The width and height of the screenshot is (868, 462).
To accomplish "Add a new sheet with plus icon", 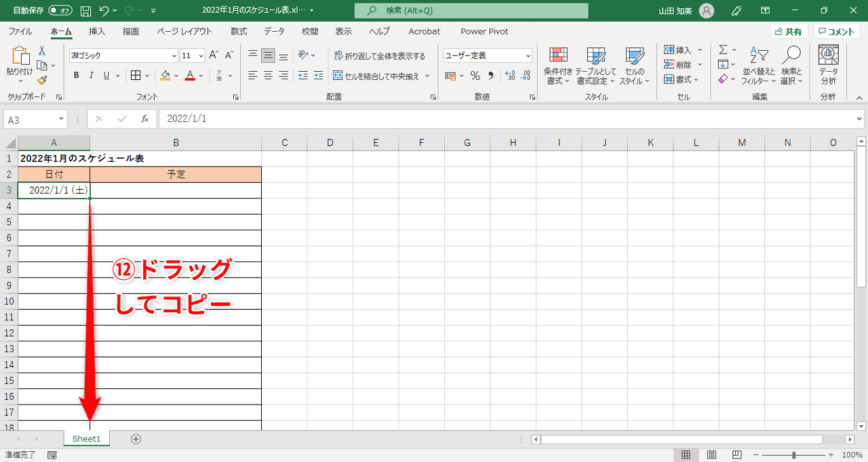I will [136, 439].
